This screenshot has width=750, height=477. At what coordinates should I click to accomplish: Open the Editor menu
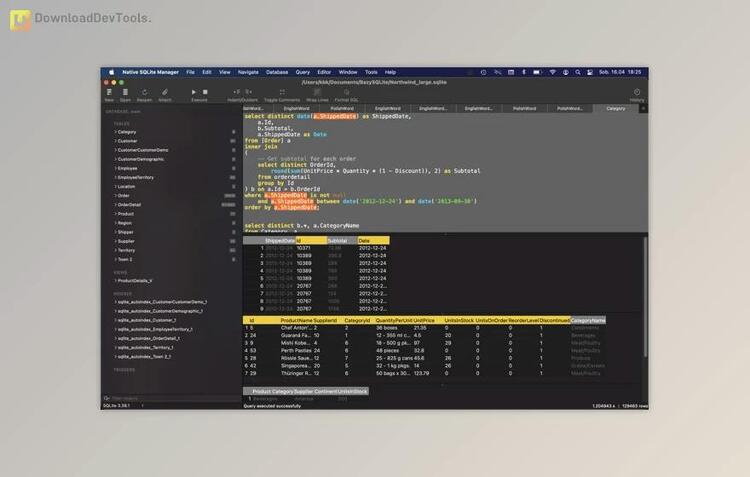tap(324, 72)
